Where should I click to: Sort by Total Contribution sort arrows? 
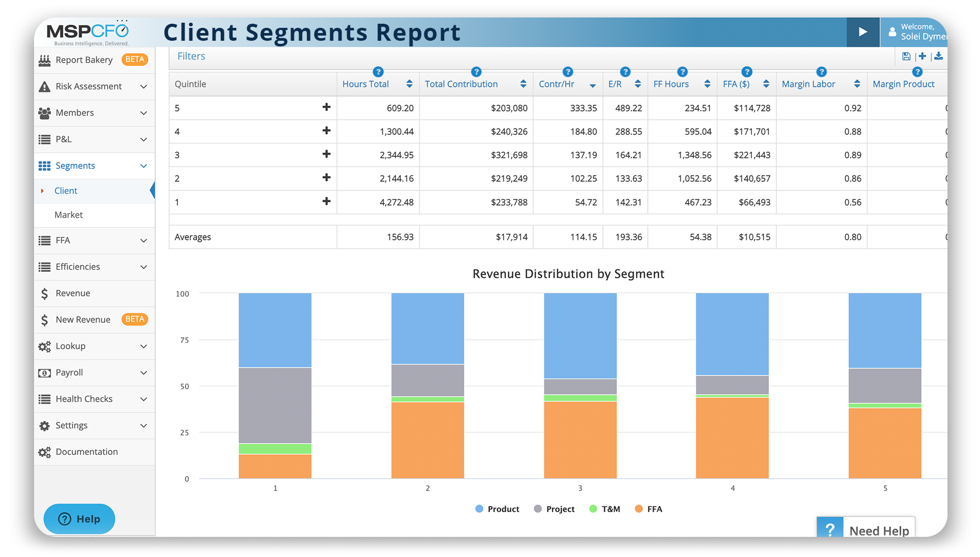[x=523, y=84]
